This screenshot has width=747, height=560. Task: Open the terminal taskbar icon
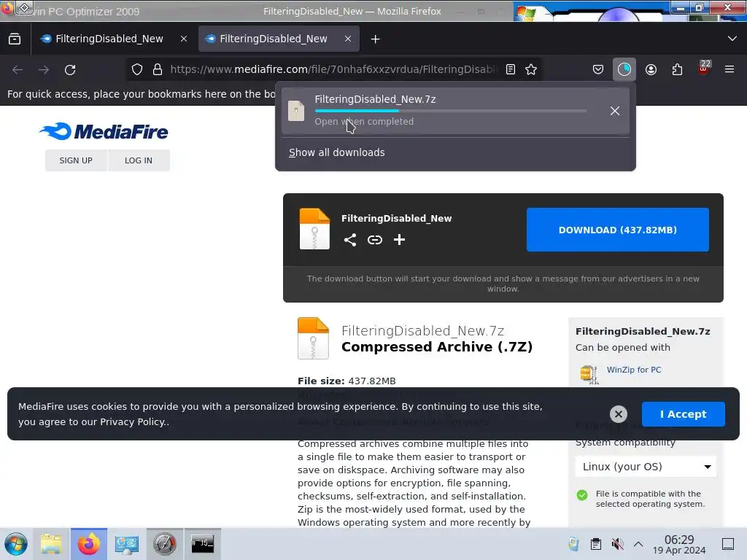[x=203, y=544]
